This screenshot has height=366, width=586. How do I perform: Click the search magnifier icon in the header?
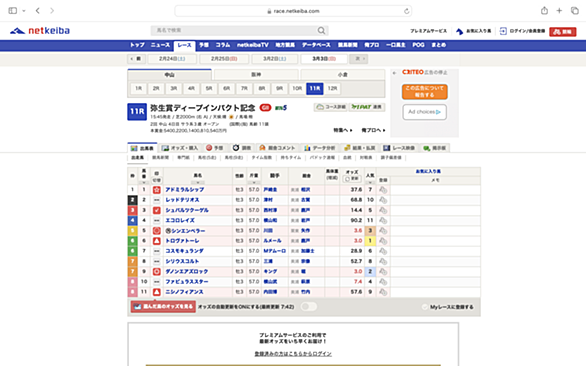(321, 30)
